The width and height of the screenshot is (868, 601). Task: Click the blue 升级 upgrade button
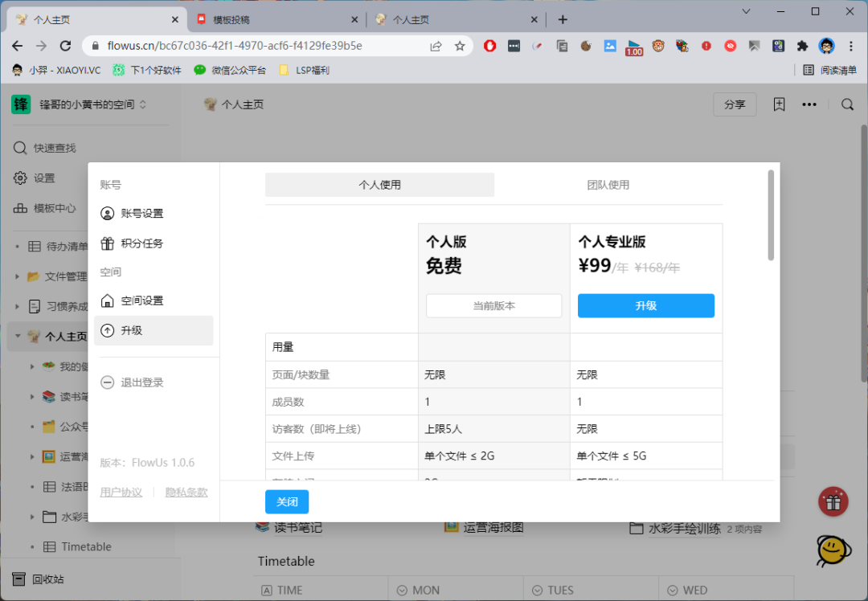(645, 306)
